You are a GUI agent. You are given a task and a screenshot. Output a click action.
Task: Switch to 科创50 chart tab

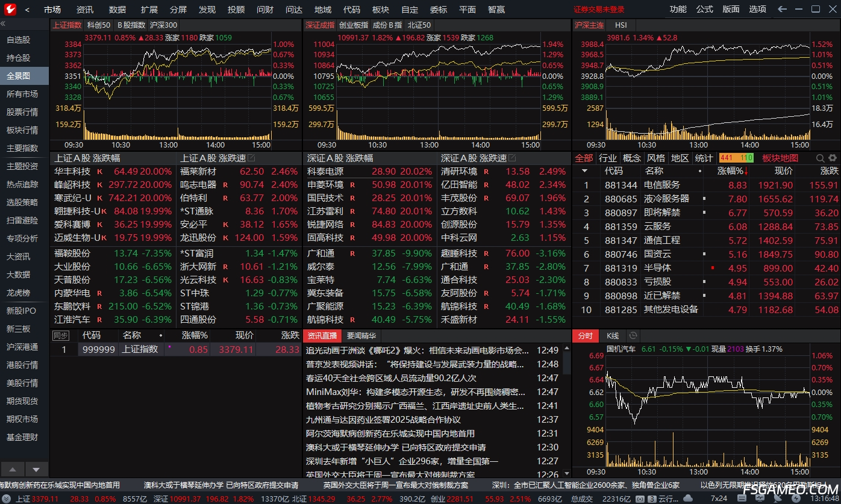click(99, 25)
